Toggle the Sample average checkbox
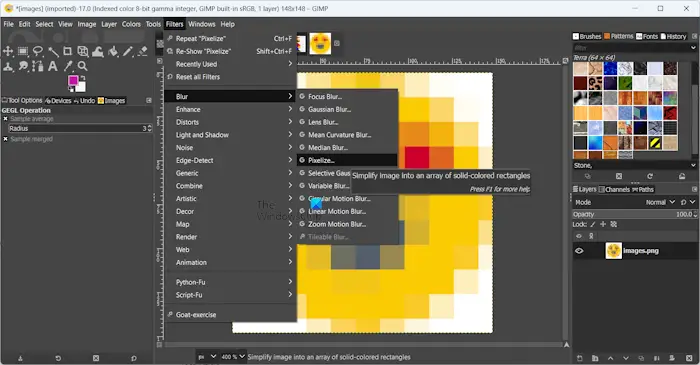 [6, 119]
